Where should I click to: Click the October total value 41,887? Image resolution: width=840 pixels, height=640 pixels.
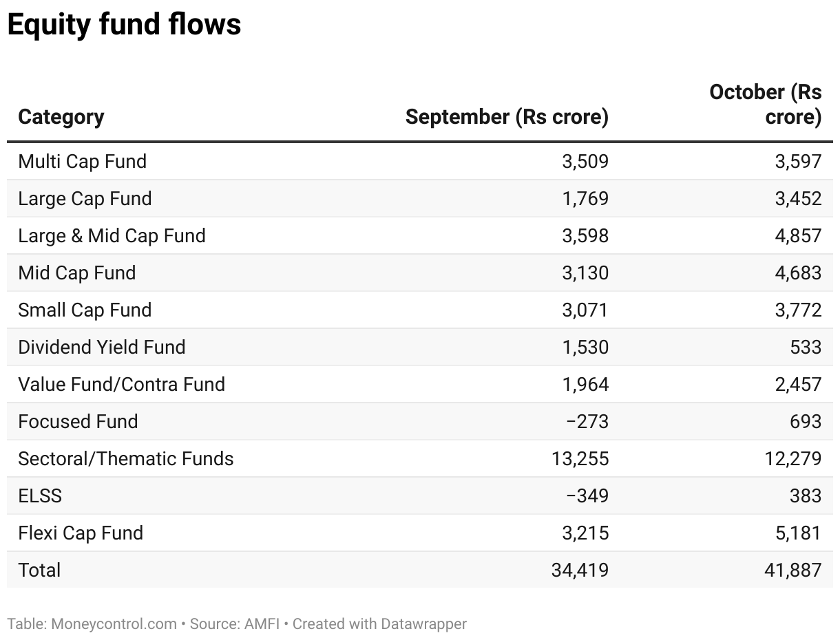click(792, 570)
